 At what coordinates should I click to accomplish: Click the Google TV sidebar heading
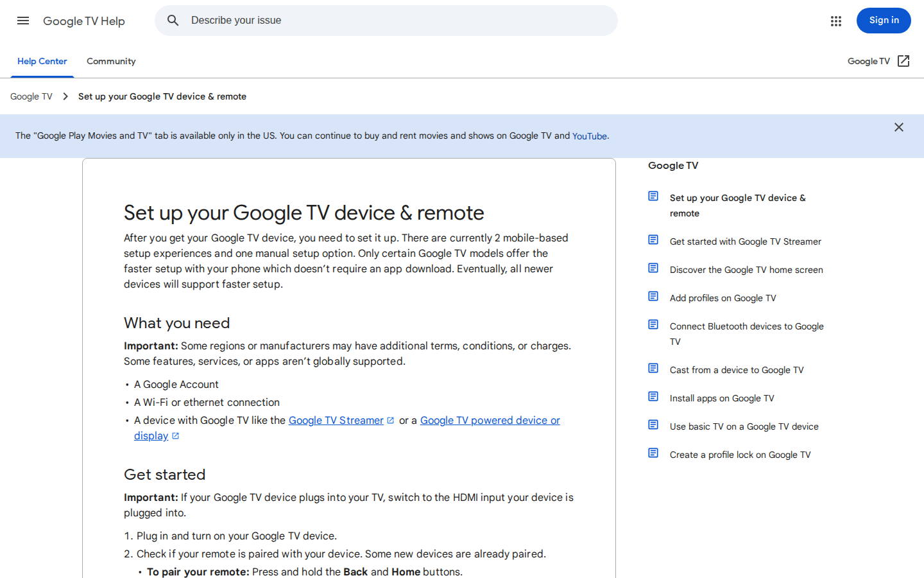tap(673, 166)
